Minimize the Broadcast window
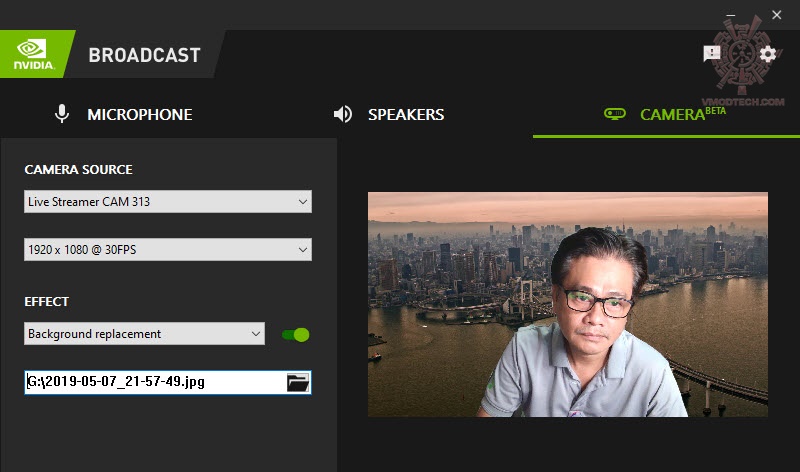Screen dimensions: 800x472 731,15
